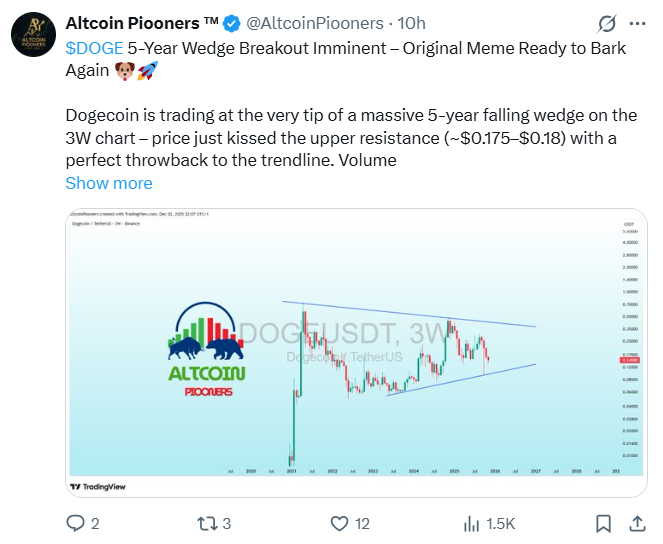This screenshot has height=544, width=663.
Task: Open the more options ellipsis menu
Action: point(637,23)
